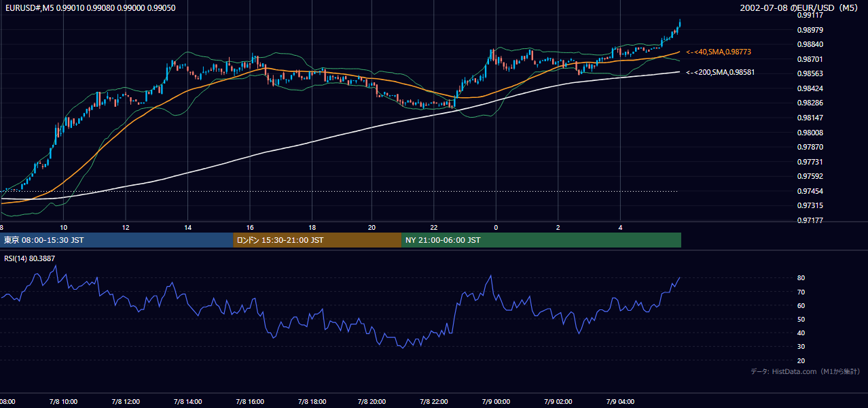Click RSI axis level 60
The height and width of the screenshot is (408, 868).
tap(801, 305)
